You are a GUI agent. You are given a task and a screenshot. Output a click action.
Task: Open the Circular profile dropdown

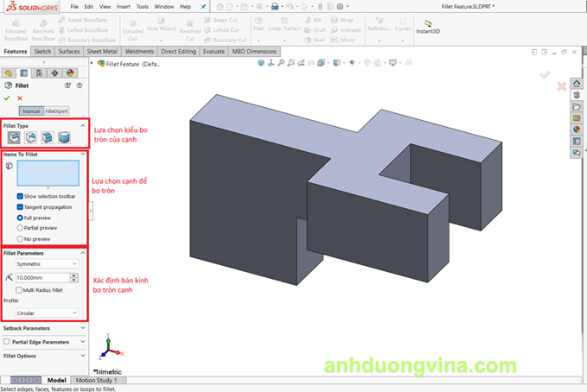47,313
